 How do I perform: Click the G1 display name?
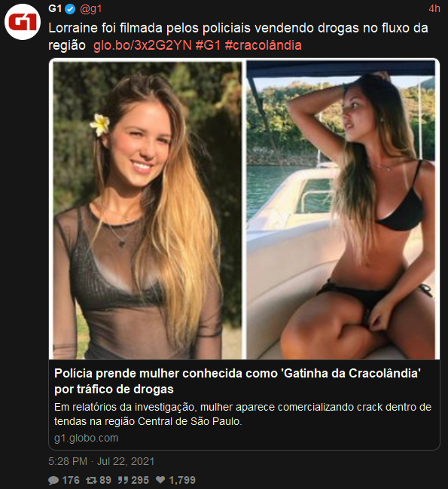point(55,9)
